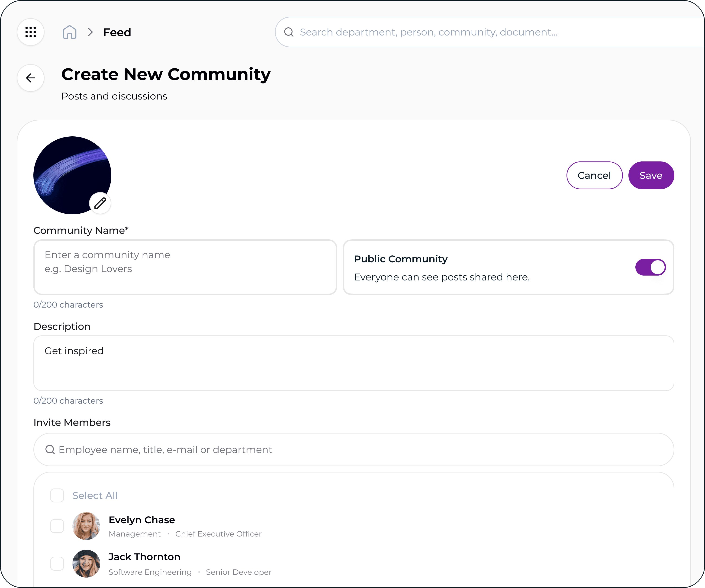Click into the Description text area
Screen dimensions: 705x588
(x=354, y=363)
